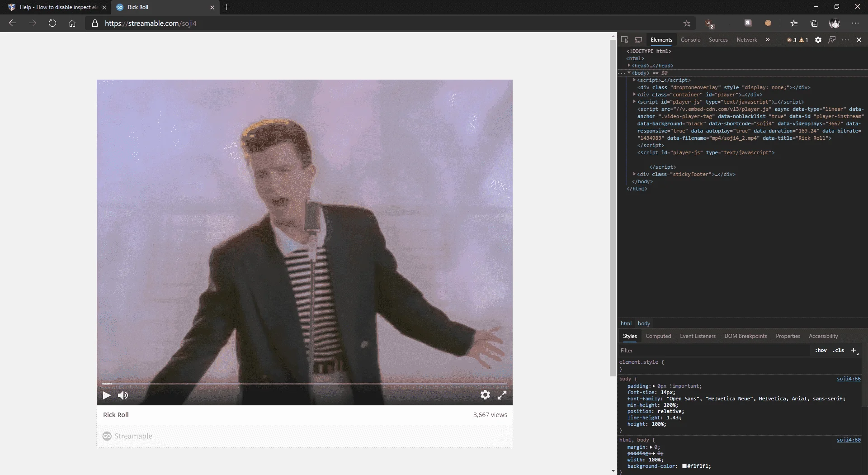Open the browser Settings and more menu

tap(855, 23)
